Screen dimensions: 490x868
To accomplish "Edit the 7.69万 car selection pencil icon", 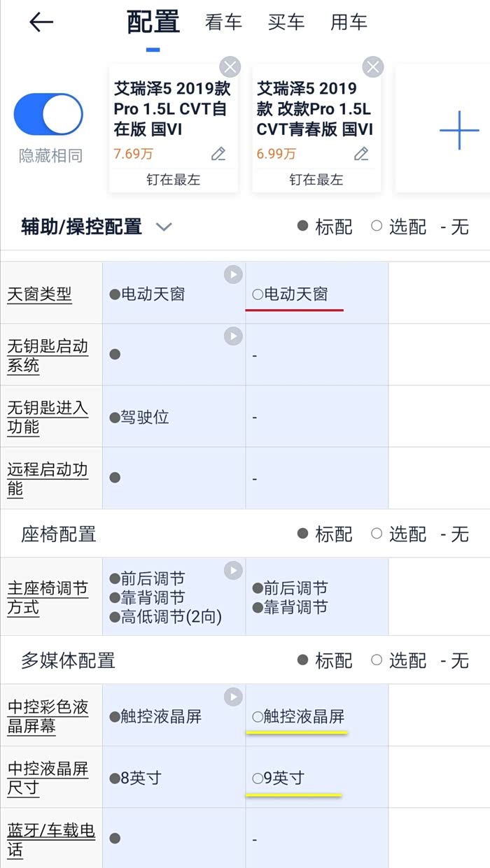I will (x=218, y=154).
